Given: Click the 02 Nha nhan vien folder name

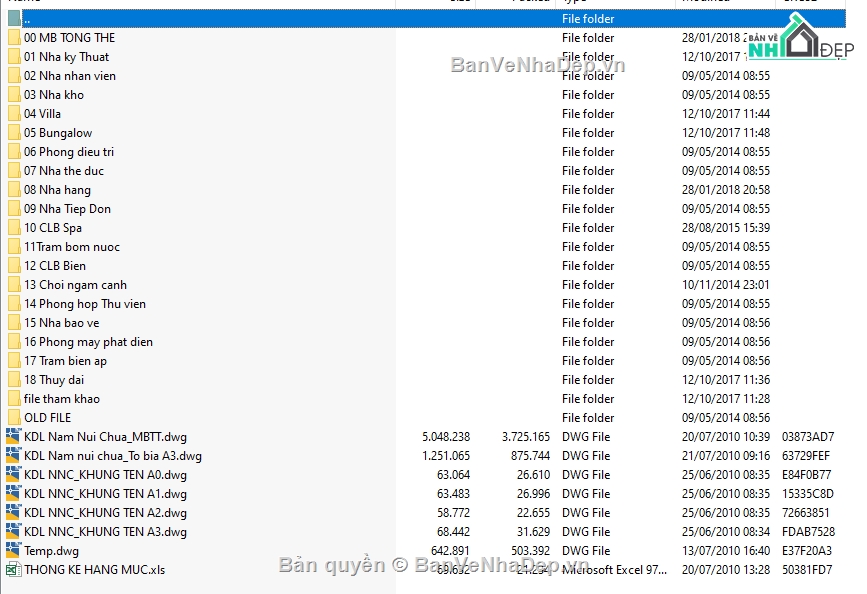Looking at the screenshot, I should (69, 76).
